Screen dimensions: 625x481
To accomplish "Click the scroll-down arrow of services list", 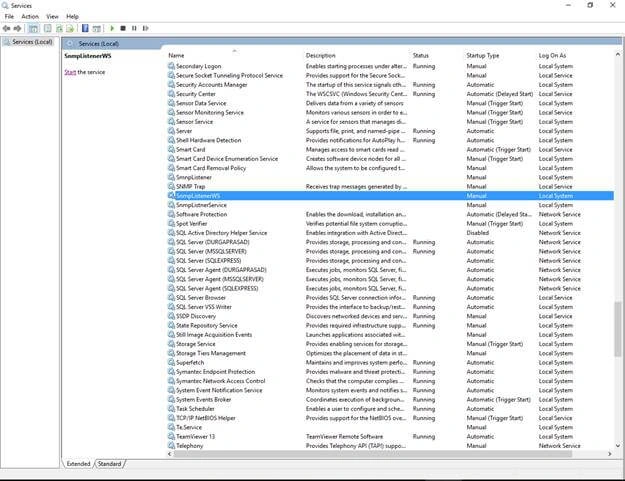I will [x=617, y=446].
